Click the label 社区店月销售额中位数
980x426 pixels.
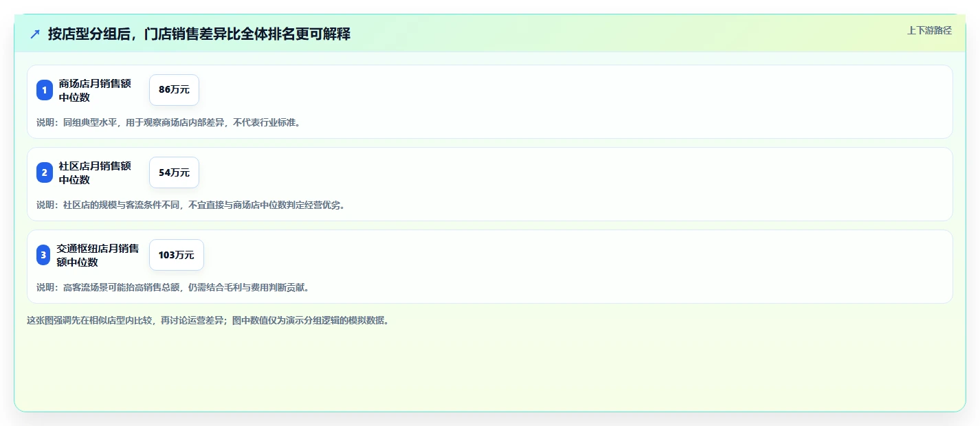coord(95,172)
